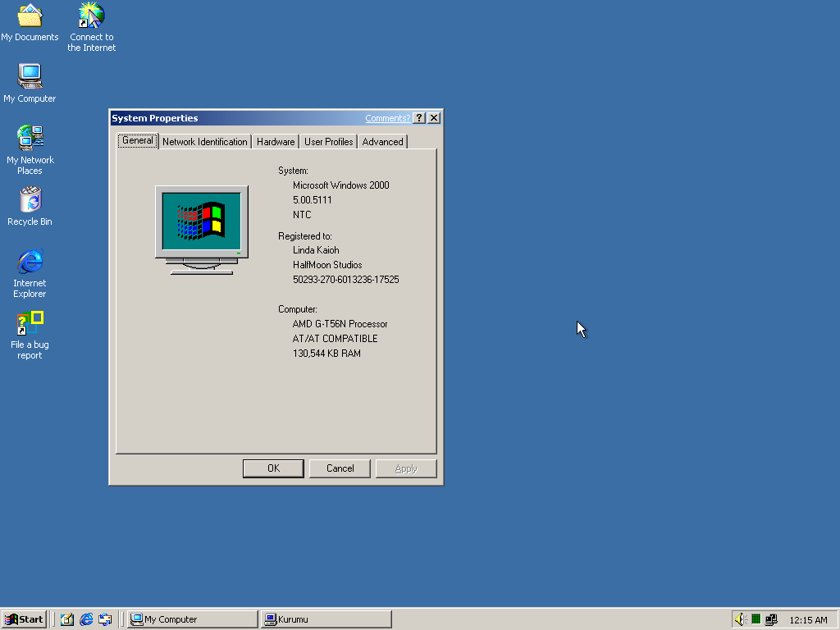Click the HalfMoon Studios text
The height and width of the screenshot is (630, 840).
pyautogui.click(x=327, y=265)
